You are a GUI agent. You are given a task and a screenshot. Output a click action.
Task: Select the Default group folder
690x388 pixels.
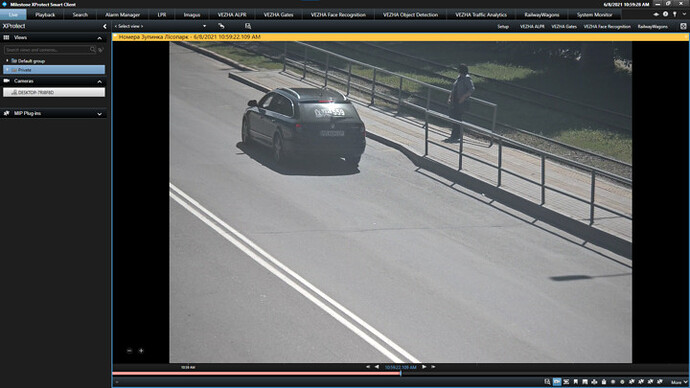[x=28, y=61]
